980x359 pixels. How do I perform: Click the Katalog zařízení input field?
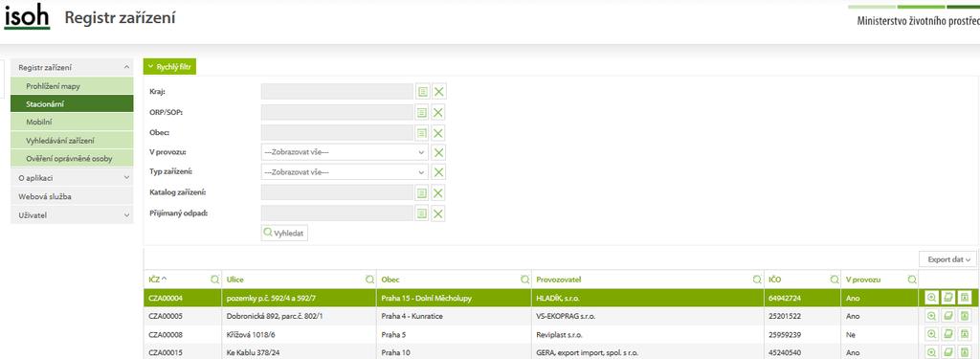337,192
